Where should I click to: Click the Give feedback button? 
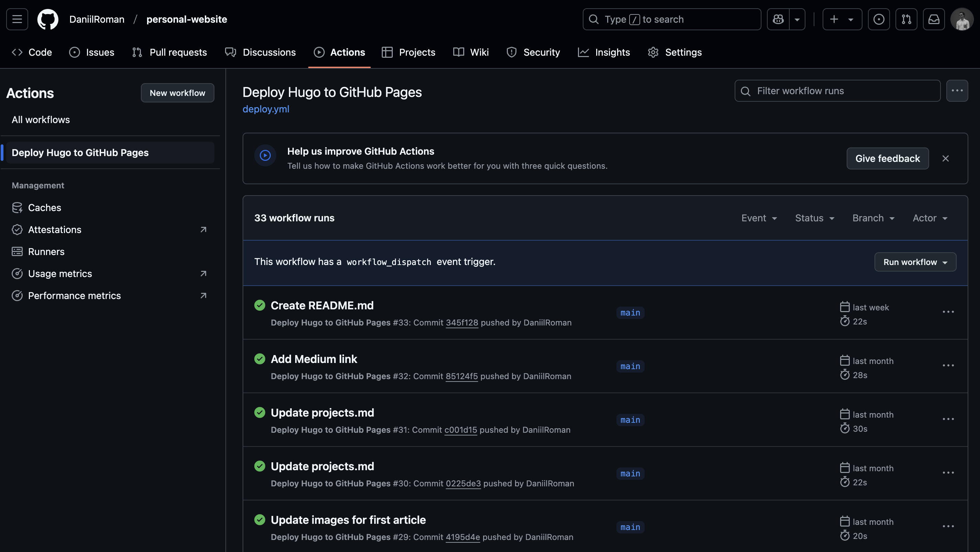pyautogui.click(x=888, y=158)
